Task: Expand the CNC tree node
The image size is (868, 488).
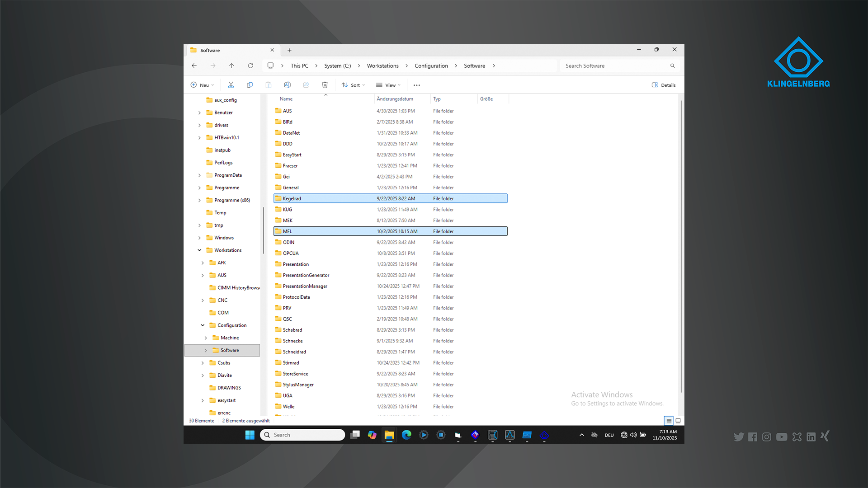Action: [x=203, y=300]
